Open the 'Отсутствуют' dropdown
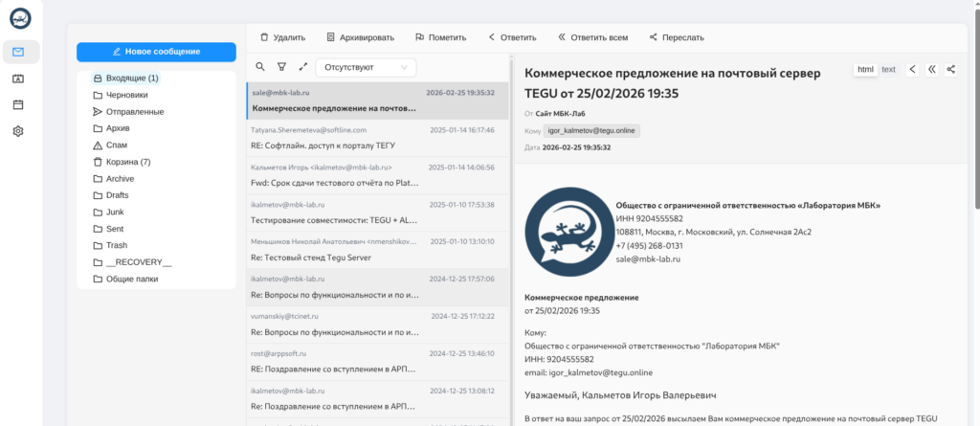980x426 pixels. [368, 67]
